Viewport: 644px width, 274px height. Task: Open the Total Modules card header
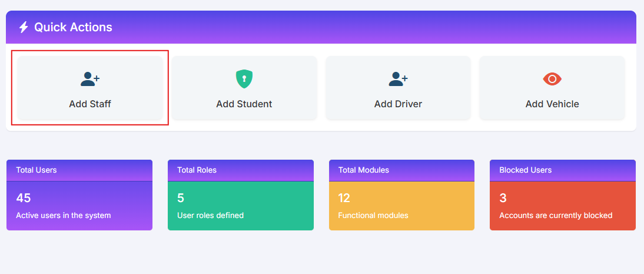pos(401,170)
